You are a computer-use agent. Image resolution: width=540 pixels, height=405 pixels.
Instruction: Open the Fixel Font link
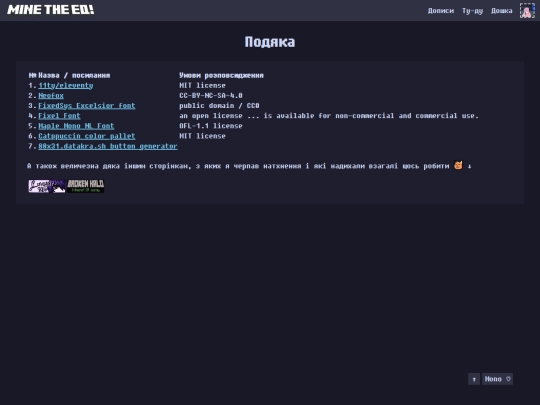click(x=59, y=116)
